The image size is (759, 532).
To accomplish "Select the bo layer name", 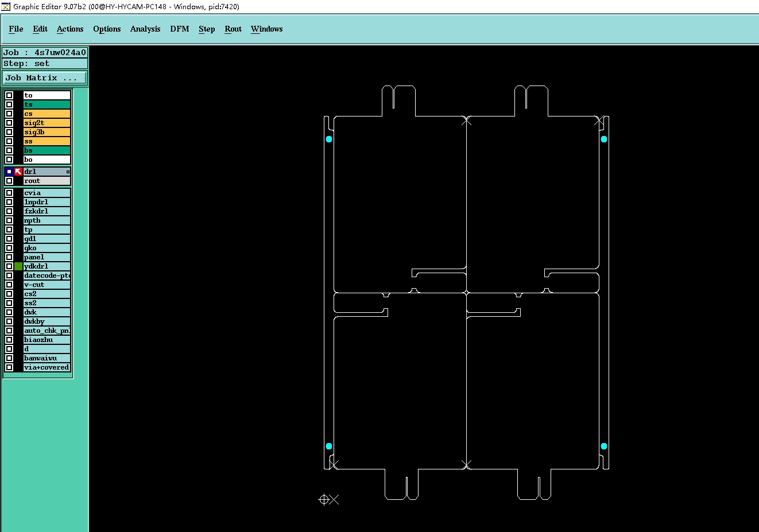I will pyautogui.click(x=47, y=160).
